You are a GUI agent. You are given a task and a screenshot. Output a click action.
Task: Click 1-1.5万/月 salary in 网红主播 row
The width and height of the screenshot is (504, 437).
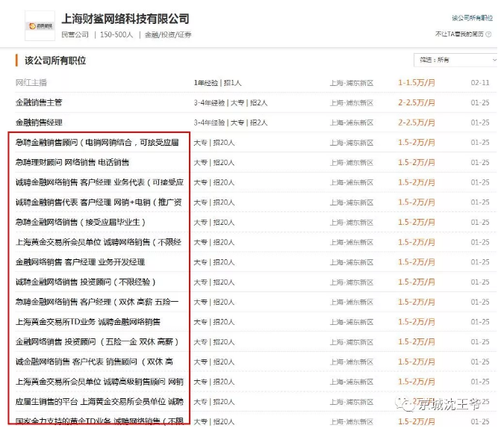coord(417,83)
